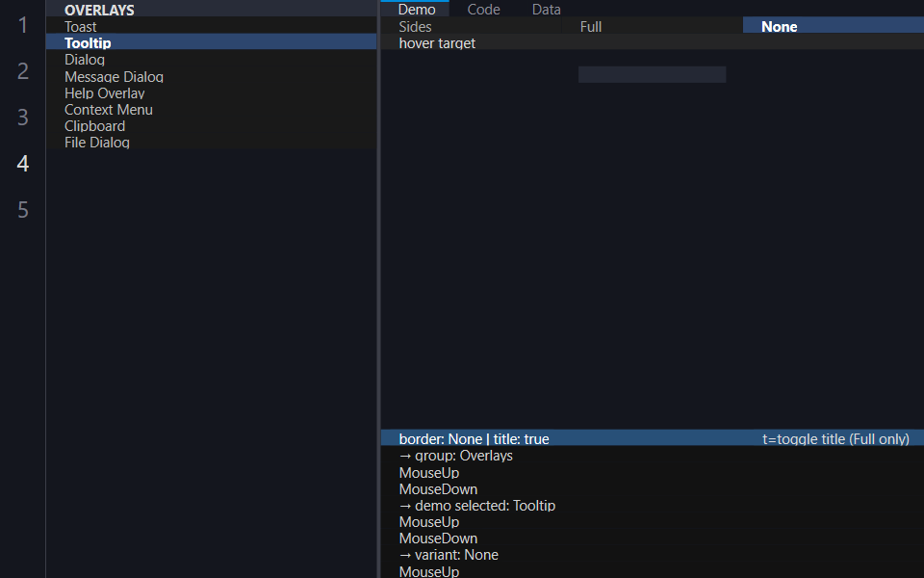Open the Data tab

[547, 9]
